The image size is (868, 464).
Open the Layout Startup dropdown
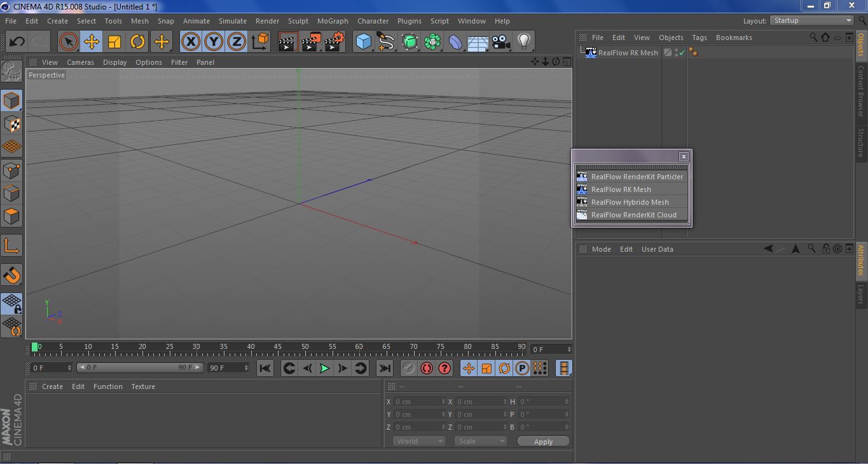point(812,20)
